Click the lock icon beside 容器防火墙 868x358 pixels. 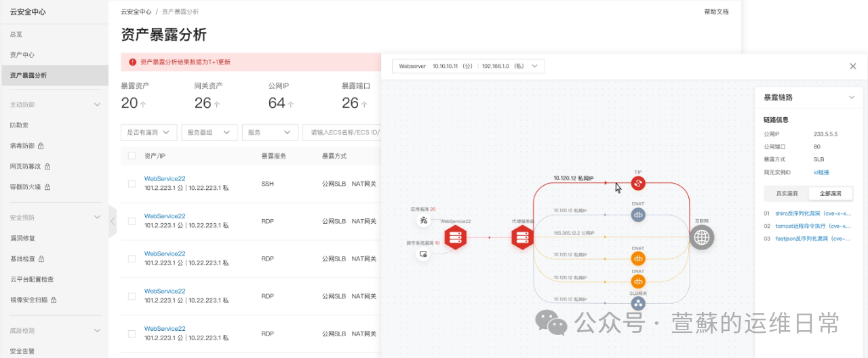[47, 186]
